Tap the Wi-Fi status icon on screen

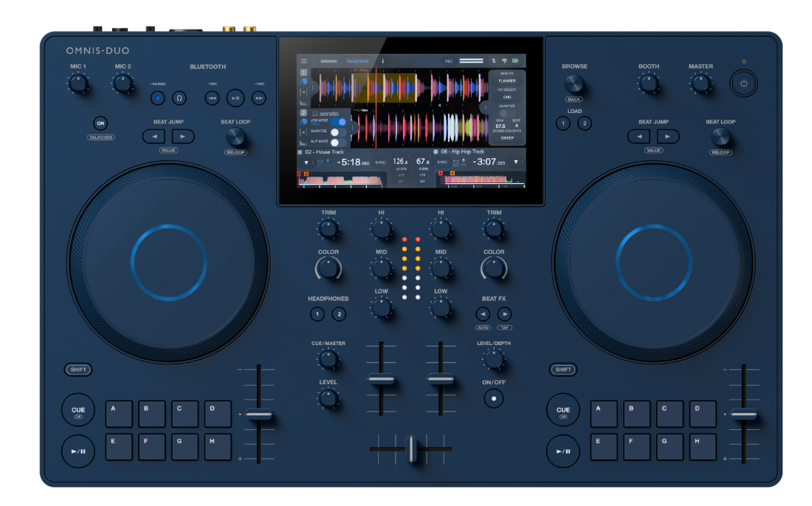pyautogui.click(x=505, y=61)
